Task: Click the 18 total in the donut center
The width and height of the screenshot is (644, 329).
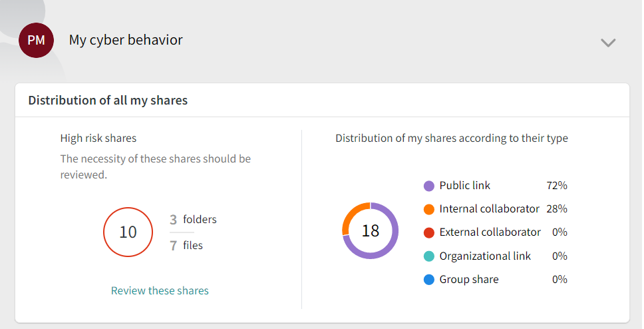Action: pyautogui.click(x=371, y=230)
